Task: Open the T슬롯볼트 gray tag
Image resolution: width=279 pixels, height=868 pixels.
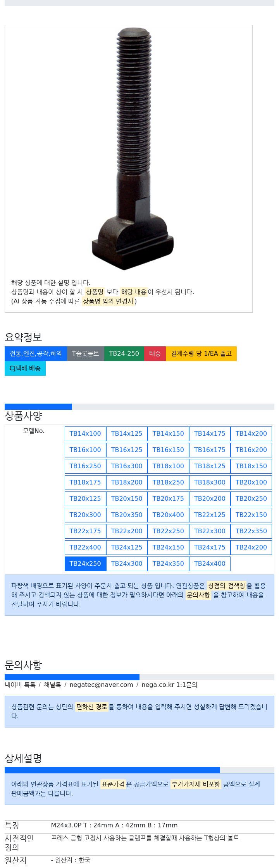Action: pos(85,354)
